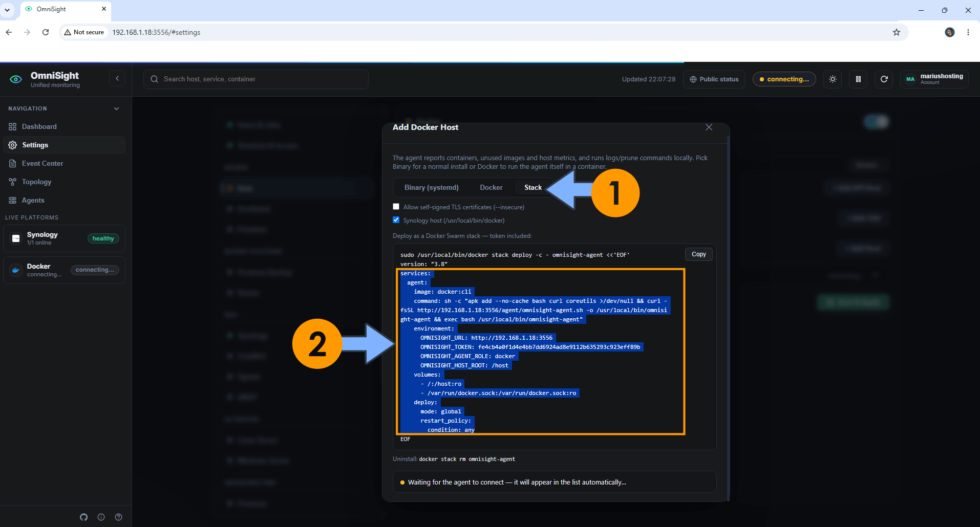980x527 pixels.
Task: Collapse the Navigation section chevron
Action: [x=116, y=108]
